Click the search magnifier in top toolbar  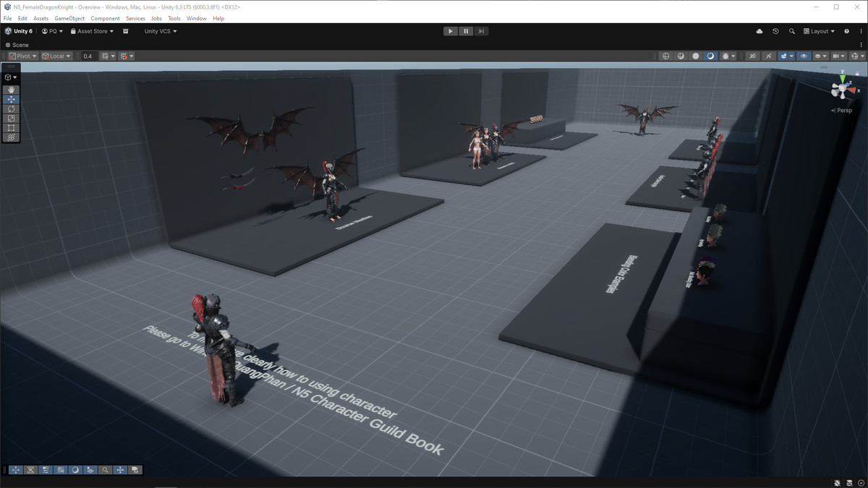click(791, 31)
